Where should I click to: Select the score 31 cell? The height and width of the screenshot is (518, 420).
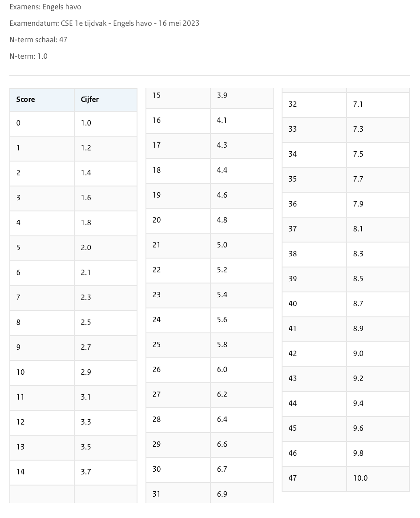coord(157,494)
